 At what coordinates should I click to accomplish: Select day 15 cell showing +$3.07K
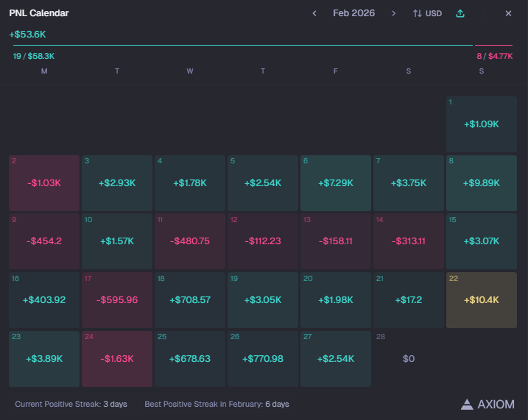pos(481,241)
